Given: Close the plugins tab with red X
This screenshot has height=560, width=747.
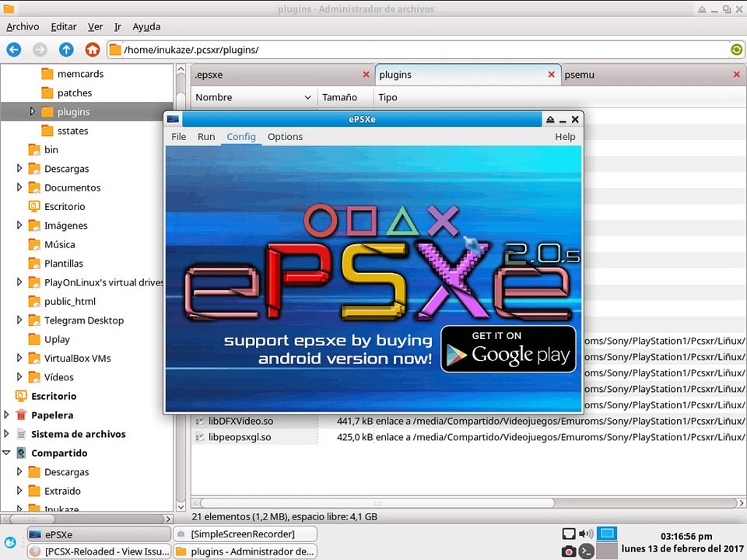Looking at the screenshot, I should click(x=551, y=75).
